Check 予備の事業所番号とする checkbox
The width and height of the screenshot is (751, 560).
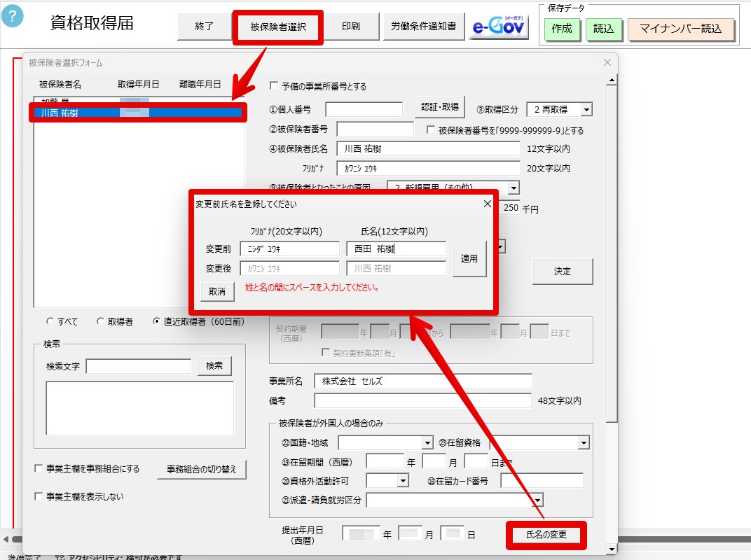click(x=274, y=85)
